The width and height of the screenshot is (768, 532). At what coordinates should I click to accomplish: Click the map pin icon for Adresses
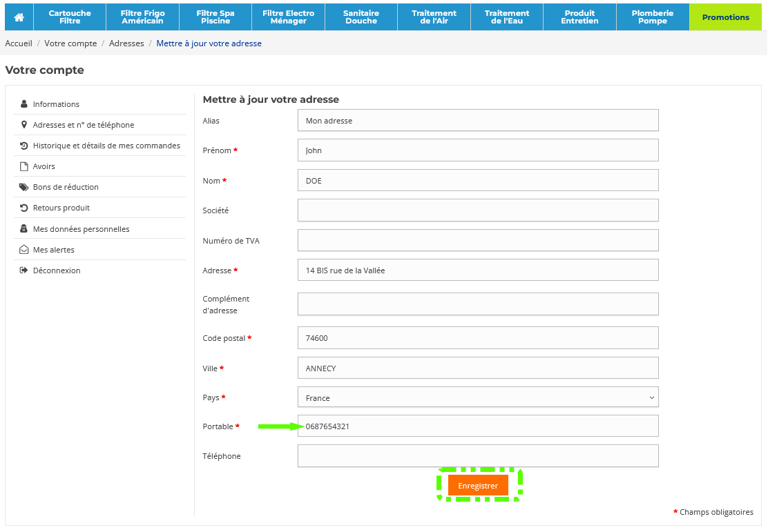(24, 125)
